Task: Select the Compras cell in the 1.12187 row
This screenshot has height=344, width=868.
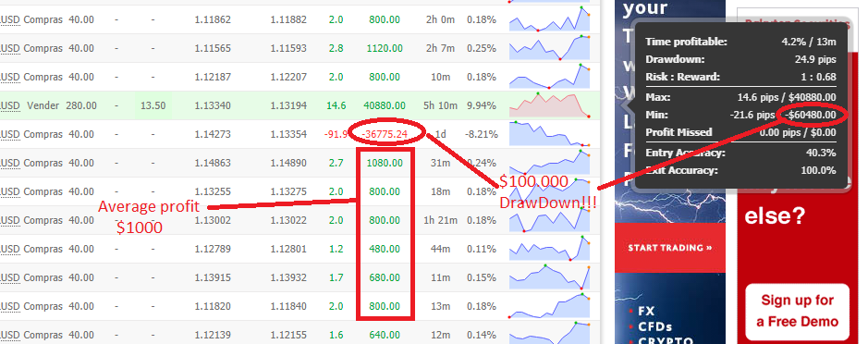Action: pos(43,77)
